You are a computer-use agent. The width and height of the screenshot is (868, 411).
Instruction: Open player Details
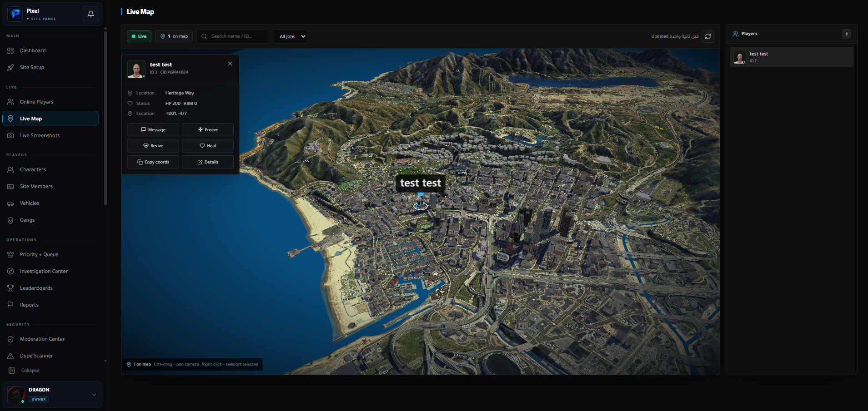pyautogui.click(x=208, y=162)
